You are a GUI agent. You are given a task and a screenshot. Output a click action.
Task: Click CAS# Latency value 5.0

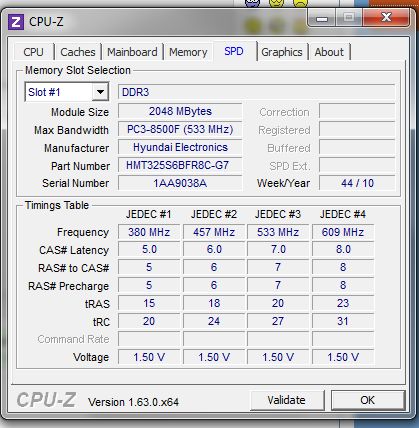(x=149, y=249)
